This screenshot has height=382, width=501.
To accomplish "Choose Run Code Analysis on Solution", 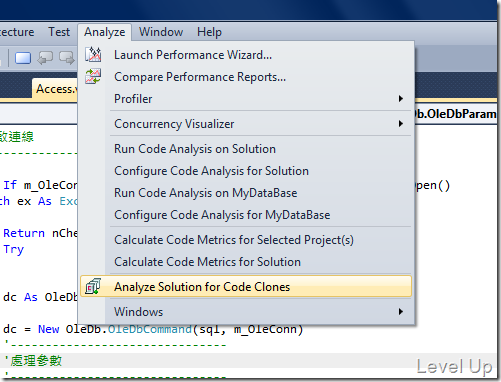I will coord(247,149).
